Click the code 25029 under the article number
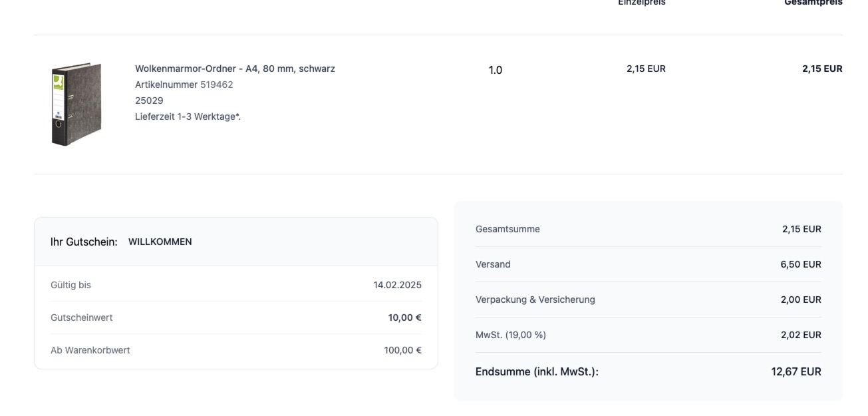Image resolution: width=868 pixels, height=416 pixels. pyautogui.click(x=149, y=101)
